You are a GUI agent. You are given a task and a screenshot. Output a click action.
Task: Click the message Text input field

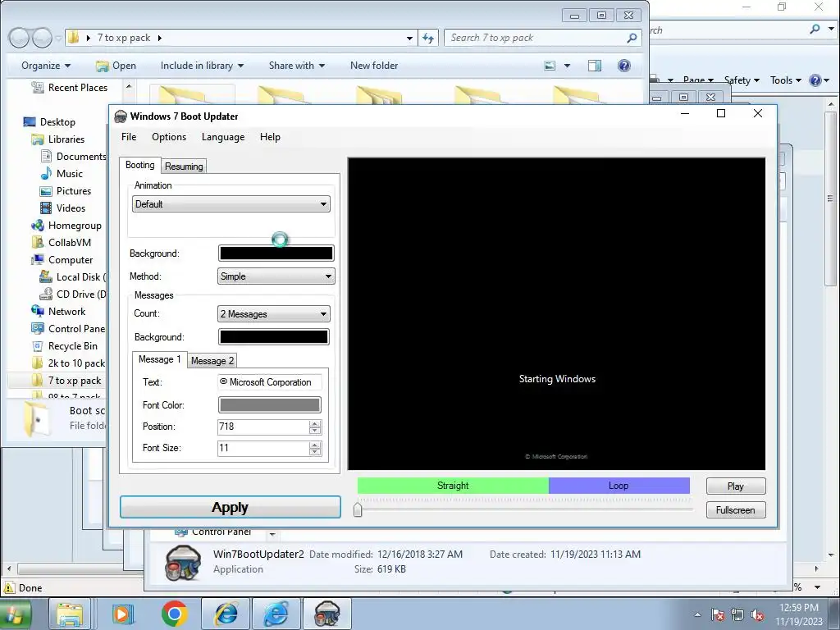tap(269, 382)
